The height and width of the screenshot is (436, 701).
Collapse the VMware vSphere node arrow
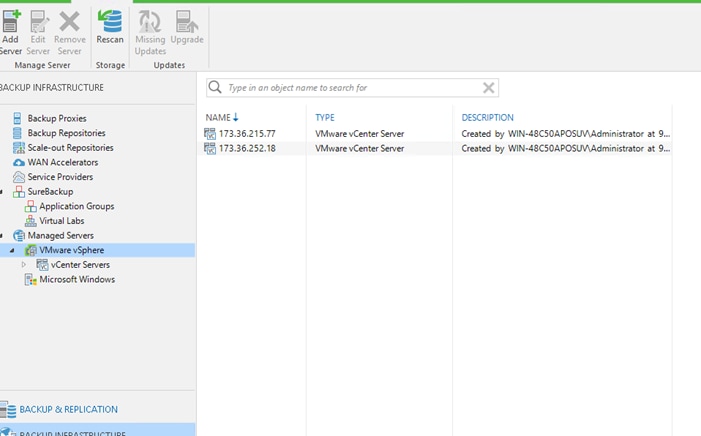12,250
